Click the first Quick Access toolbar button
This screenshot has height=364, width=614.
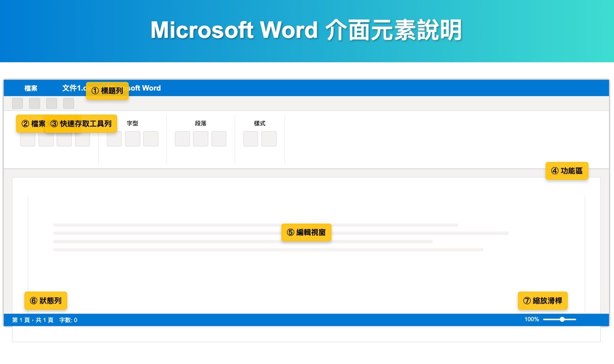click(x=17, y=103)
